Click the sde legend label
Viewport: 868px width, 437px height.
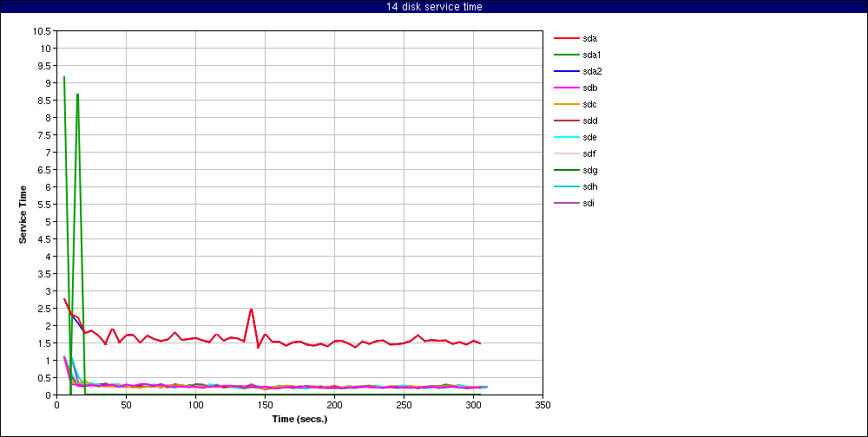(589, 137)
